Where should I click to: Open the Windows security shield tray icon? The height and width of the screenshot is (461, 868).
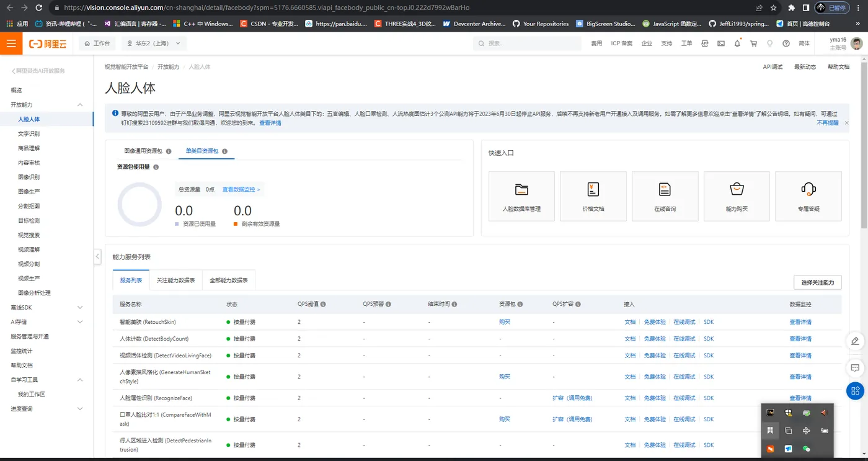click(x=788, y=413)
